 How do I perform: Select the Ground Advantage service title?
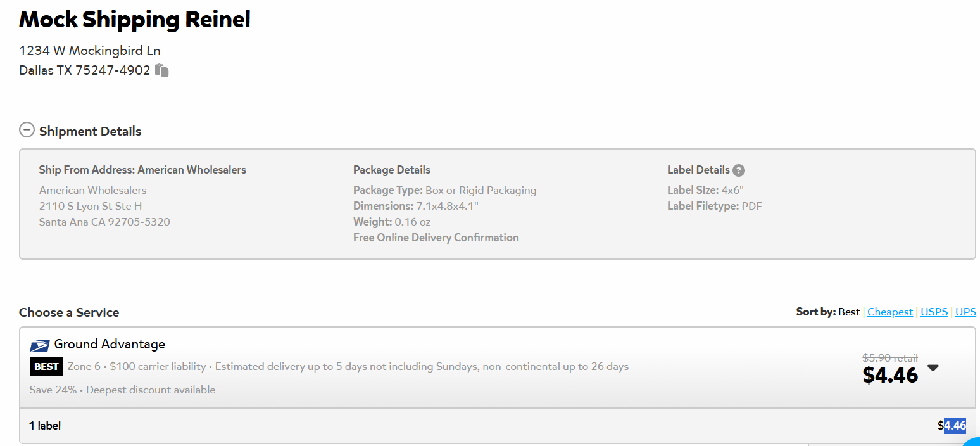(110, 344)
